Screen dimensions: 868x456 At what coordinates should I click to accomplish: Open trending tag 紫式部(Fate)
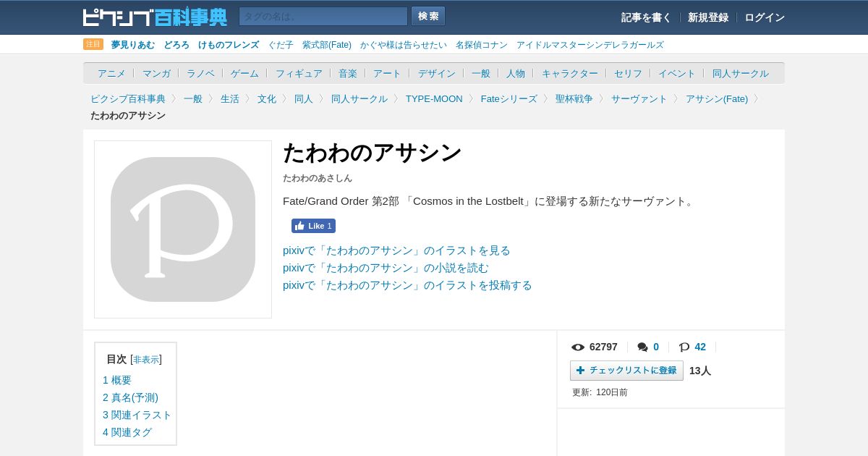(327, 45)
